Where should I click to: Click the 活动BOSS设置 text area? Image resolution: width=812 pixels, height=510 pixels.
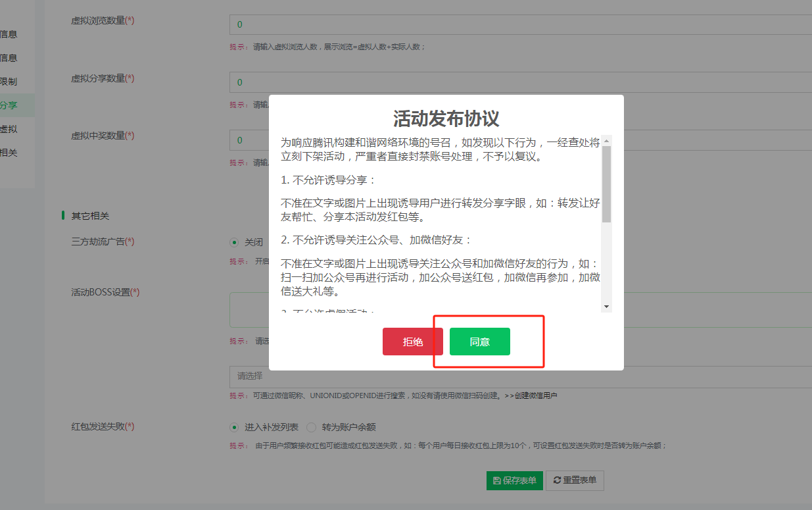(x=521, y=309)
